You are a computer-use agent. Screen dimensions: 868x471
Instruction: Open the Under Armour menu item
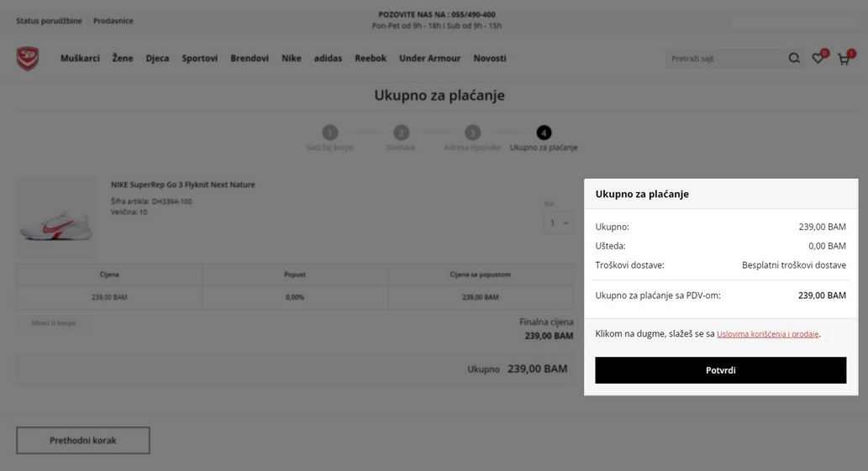[x=430, y=58]
